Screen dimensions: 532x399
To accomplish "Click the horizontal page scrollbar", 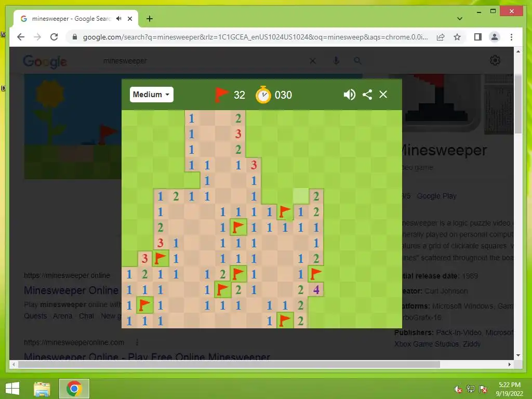I will pos(229,364).
